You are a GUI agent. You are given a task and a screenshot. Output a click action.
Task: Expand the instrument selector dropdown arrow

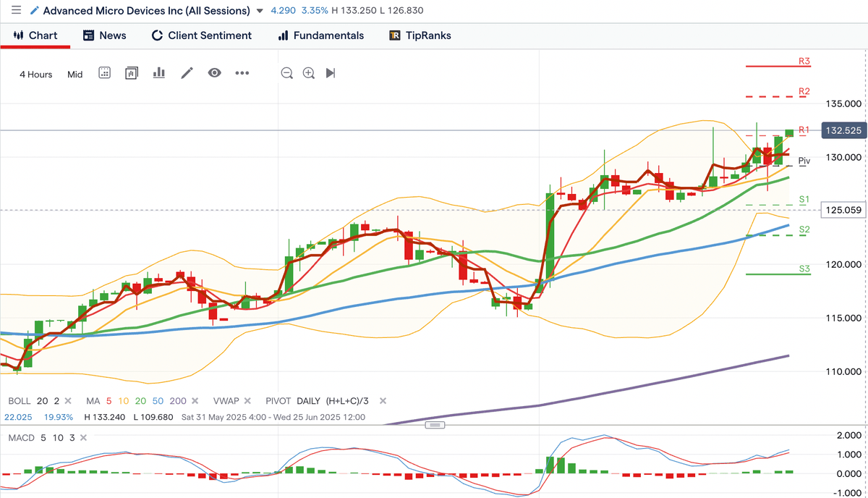260,12
